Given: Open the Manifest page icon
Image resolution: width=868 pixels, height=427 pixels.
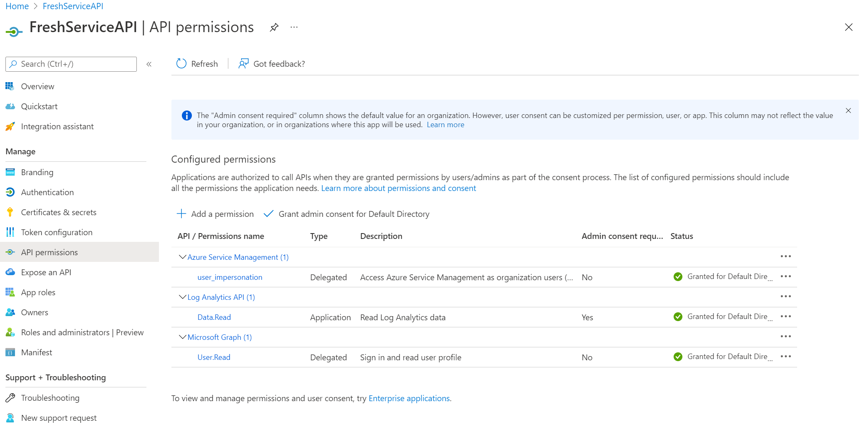Looking at the screenshot, I should click(10, 352).
